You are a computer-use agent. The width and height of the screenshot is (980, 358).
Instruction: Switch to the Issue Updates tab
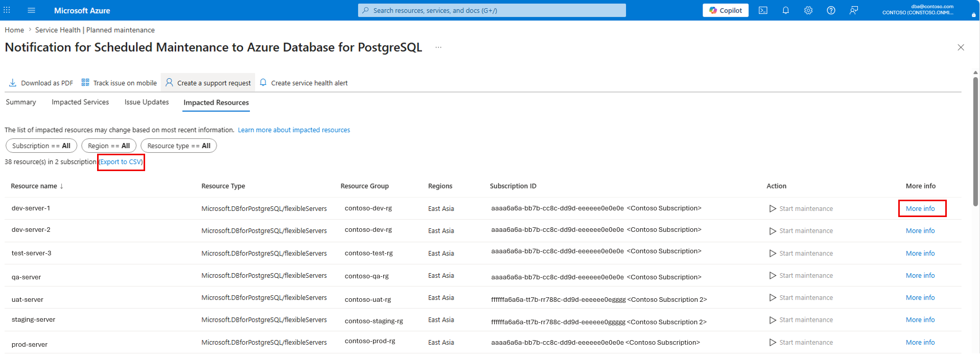coord(147,102)
